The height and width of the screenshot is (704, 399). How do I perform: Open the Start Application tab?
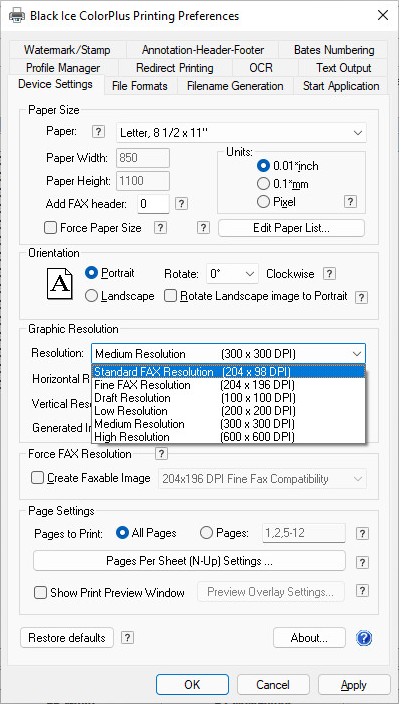pyautogui.click(x=341, y=86)
